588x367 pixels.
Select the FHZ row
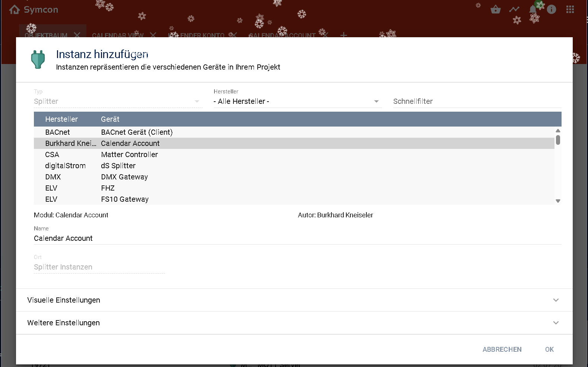click(294, 188)
